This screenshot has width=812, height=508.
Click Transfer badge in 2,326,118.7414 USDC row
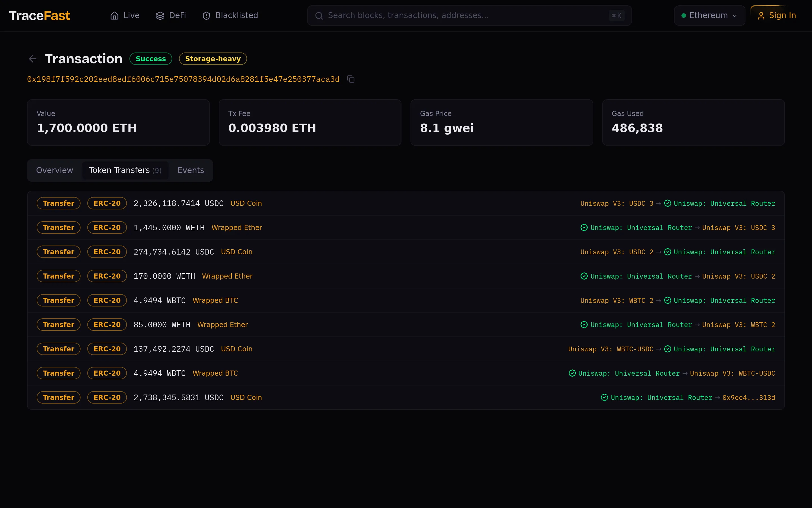(58, 203)
